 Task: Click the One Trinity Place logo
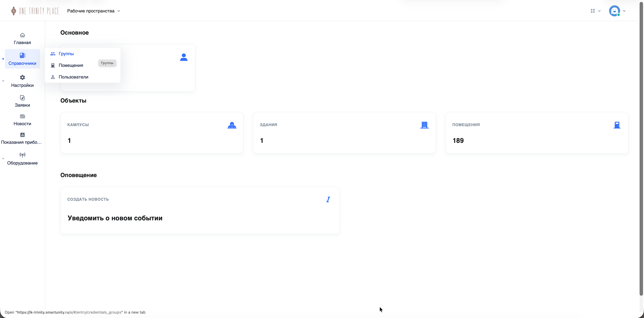(x=35, y=11)
